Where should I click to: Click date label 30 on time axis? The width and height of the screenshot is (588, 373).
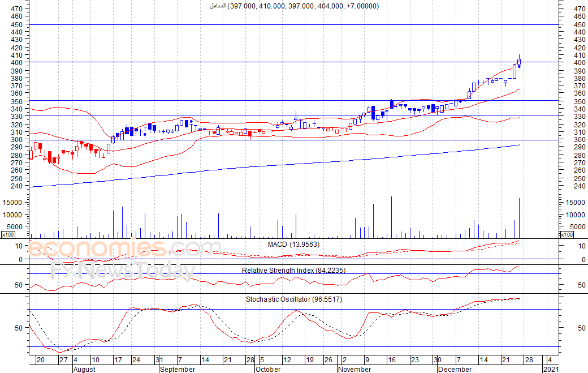pos(437,360)
